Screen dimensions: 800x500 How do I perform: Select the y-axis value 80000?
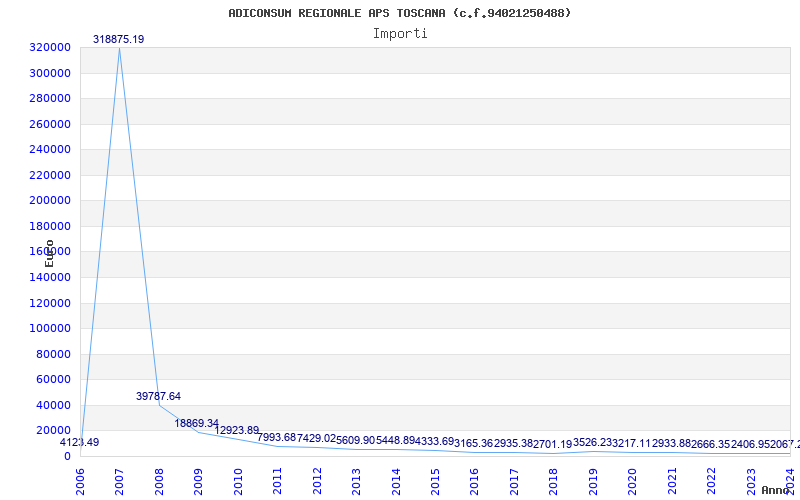point(53,355)
